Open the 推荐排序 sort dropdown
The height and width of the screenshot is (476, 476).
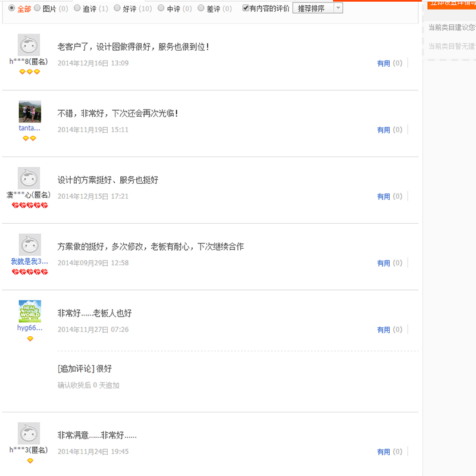[x=318, y=8]
